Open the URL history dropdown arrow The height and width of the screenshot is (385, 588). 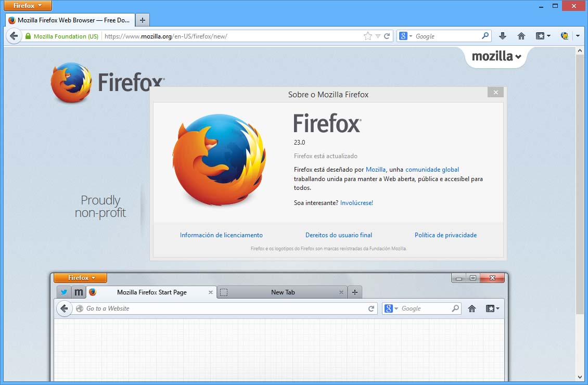coord(378,36)
